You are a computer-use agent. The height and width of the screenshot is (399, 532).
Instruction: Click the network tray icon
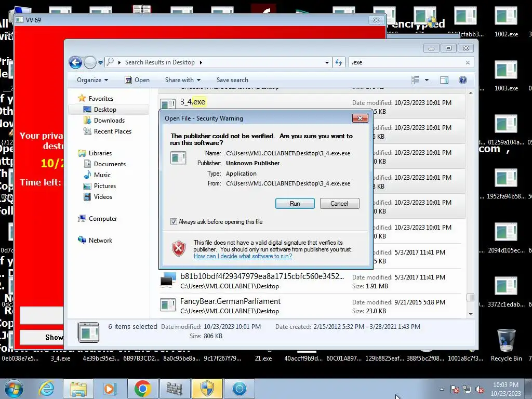(467, 389)
